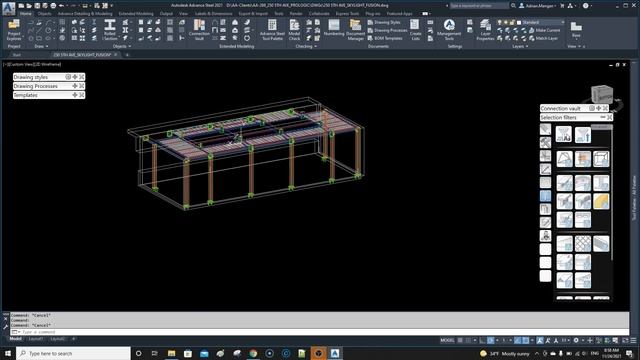
Task: Click Windows taskbar search box
Action: coord(73,353)
